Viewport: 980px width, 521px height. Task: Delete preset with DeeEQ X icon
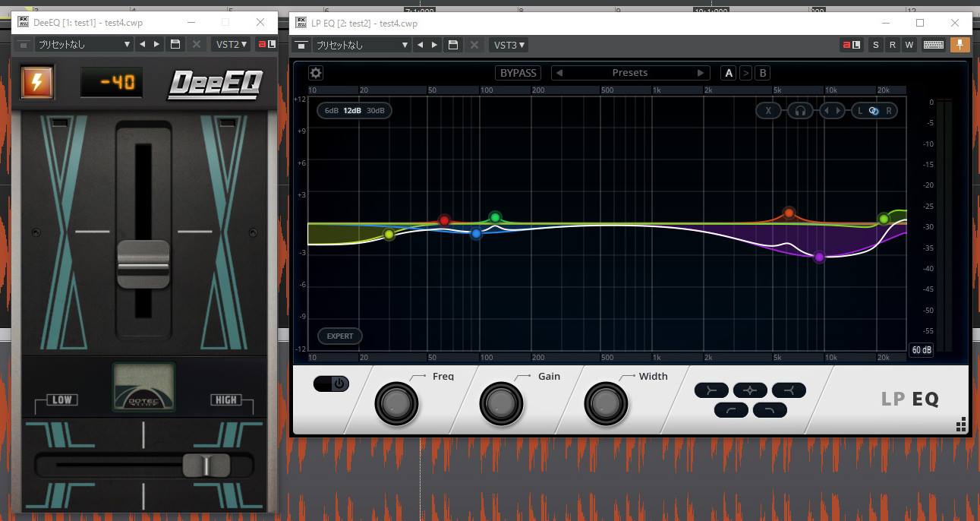click(197, 45)
